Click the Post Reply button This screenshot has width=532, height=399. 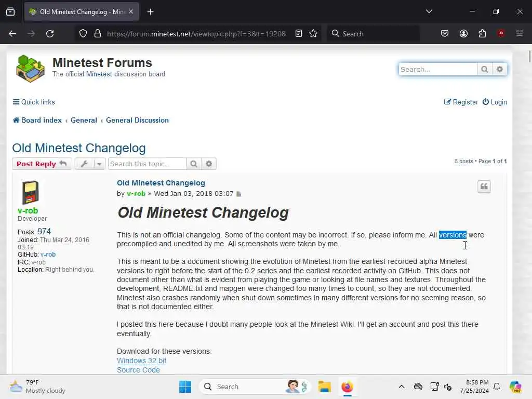pyautogui.click(x=42, y=164)
